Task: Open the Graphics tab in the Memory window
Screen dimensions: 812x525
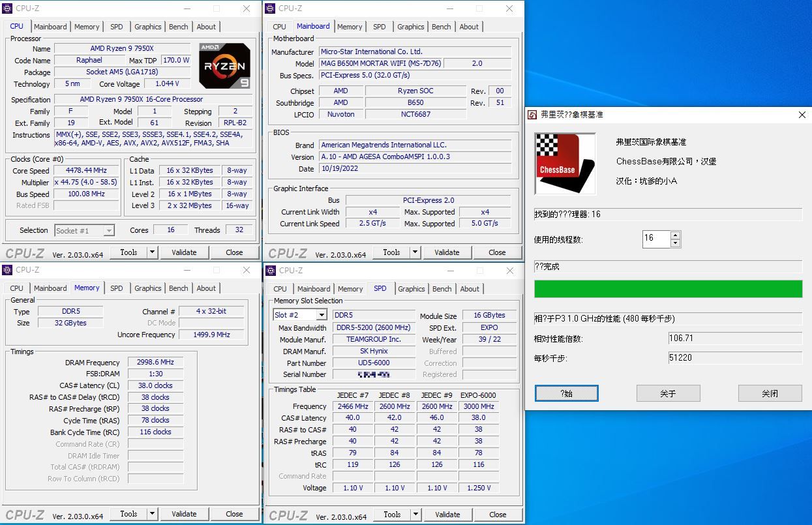Action: pos(148,288)
